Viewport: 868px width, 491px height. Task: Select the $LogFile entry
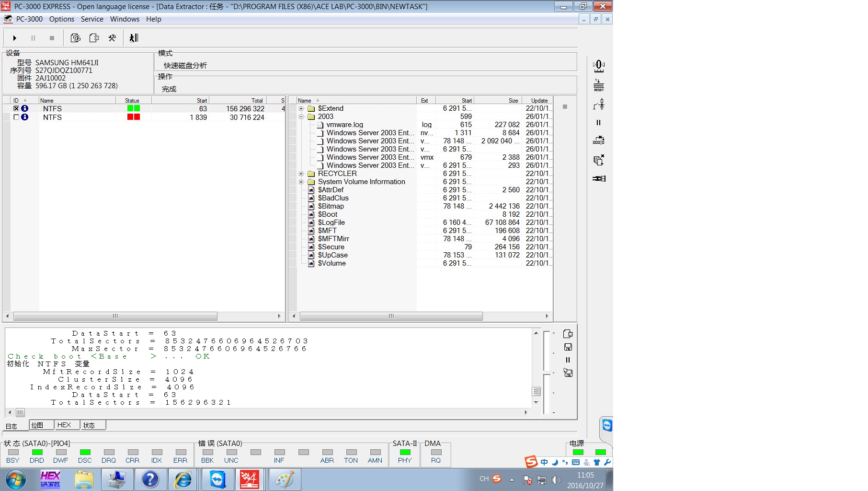point(331,222)
